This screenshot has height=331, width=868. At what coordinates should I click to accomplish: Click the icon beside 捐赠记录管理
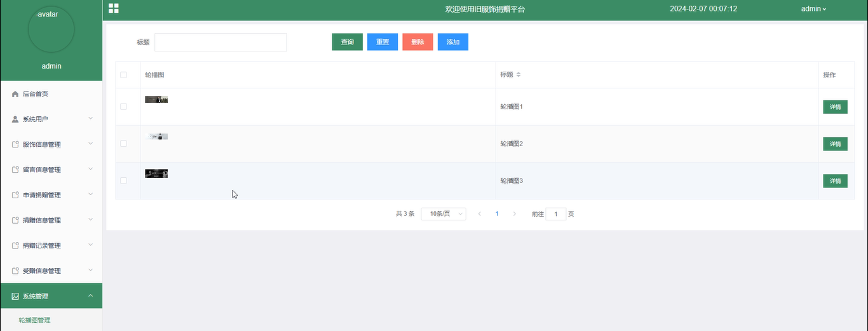tap(15, 246)
